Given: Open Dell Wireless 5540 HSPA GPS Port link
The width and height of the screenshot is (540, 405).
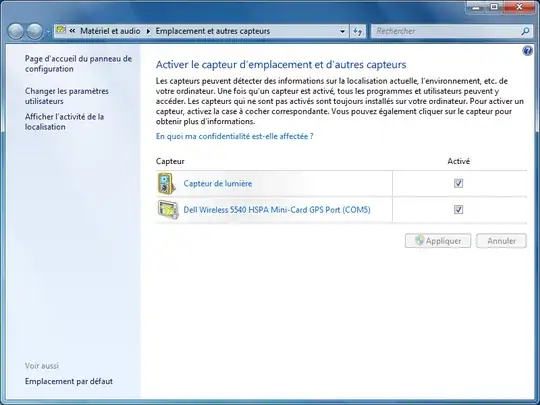Looking at the screenshot, I should click(277, 209).
